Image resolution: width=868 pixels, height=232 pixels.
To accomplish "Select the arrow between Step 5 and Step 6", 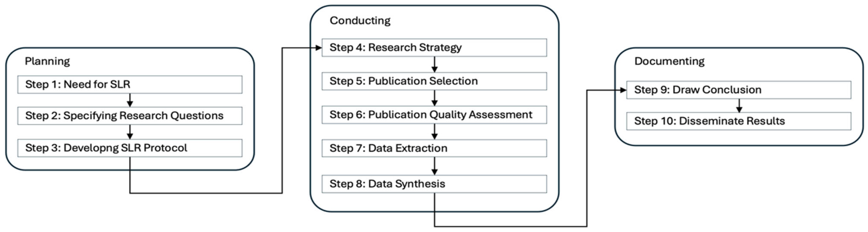I will pos(434,98).
